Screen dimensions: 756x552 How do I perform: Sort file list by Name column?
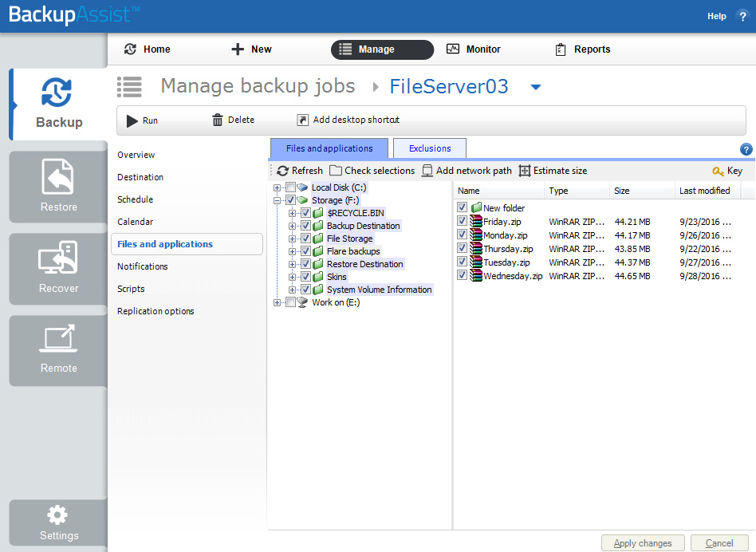499,191
